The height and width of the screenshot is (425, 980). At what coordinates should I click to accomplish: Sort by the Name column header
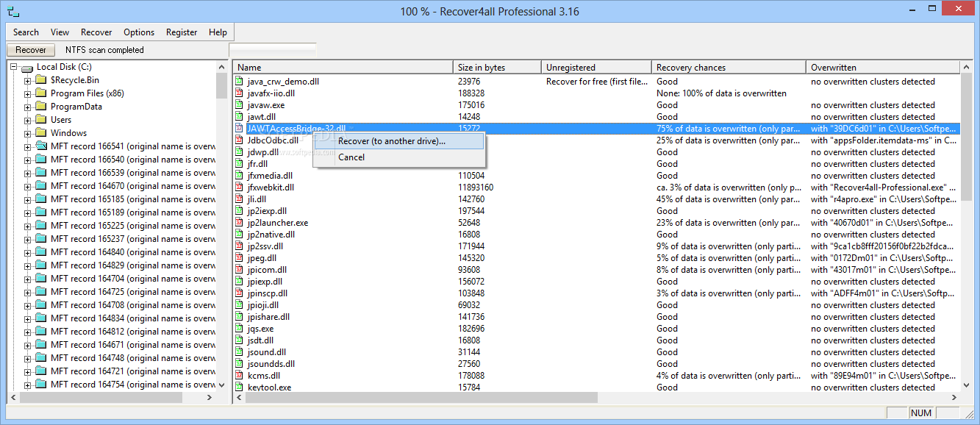point(343,68)
